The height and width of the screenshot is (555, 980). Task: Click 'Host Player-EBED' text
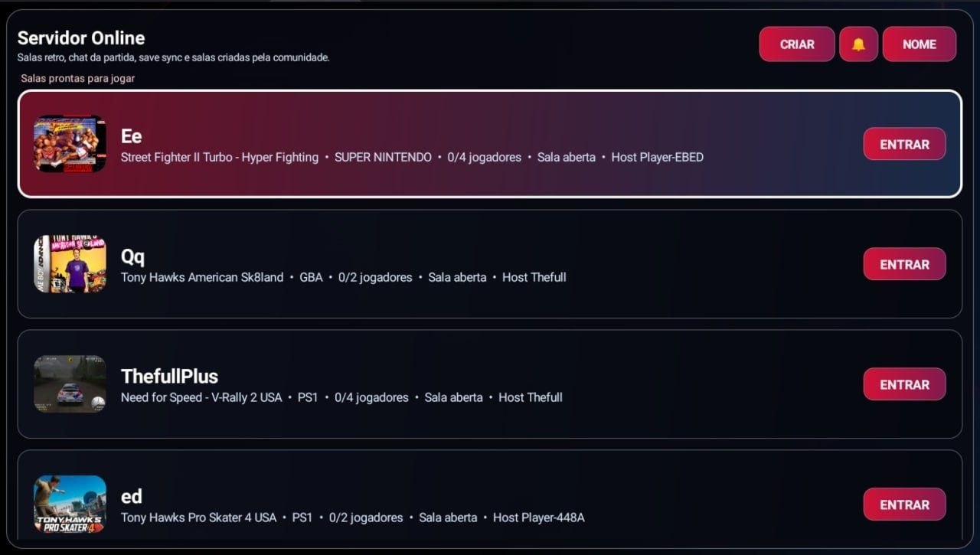point(657,157)
